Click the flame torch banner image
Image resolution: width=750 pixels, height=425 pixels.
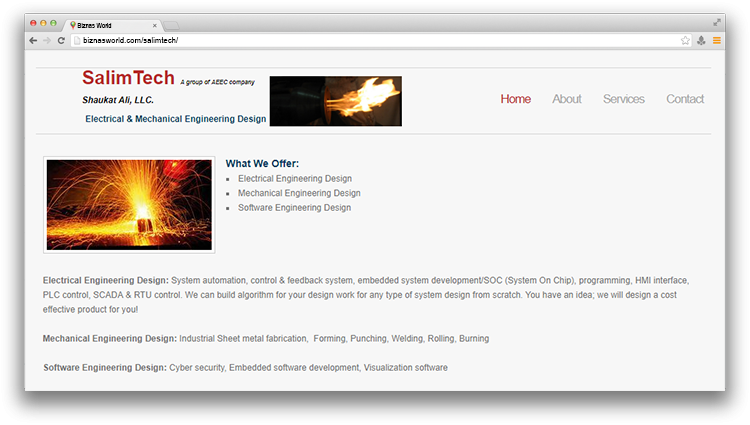click(336, 101)
